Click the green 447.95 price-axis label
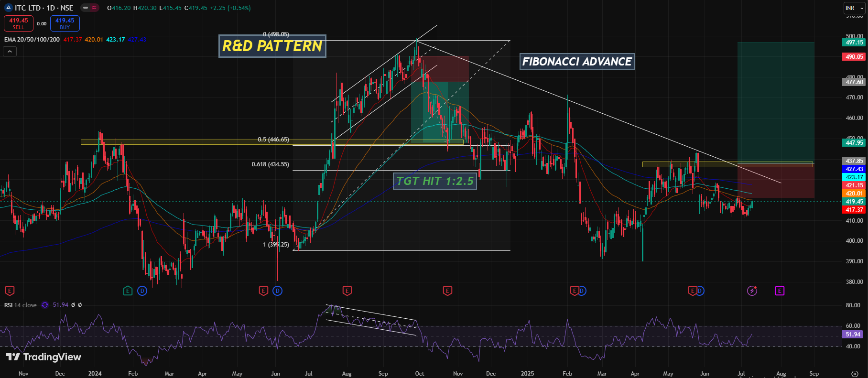 coord(854,142)
